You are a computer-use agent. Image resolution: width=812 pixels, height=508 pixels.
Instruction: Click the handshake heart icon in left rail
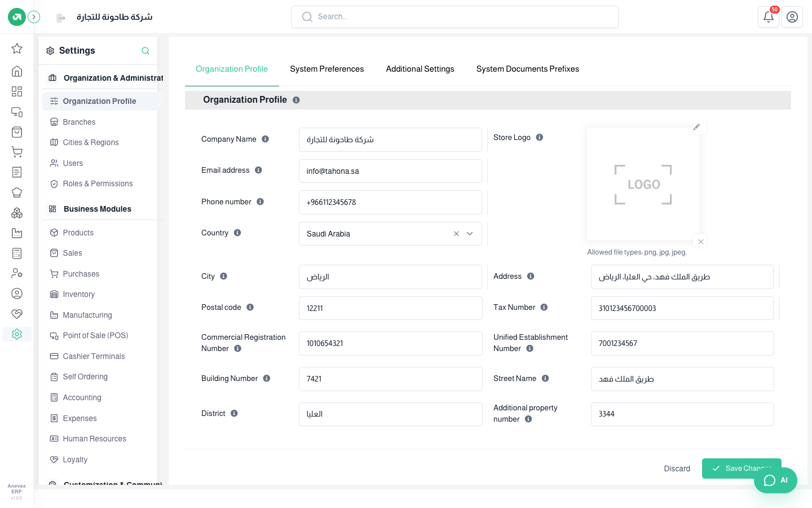pos(17,314)
